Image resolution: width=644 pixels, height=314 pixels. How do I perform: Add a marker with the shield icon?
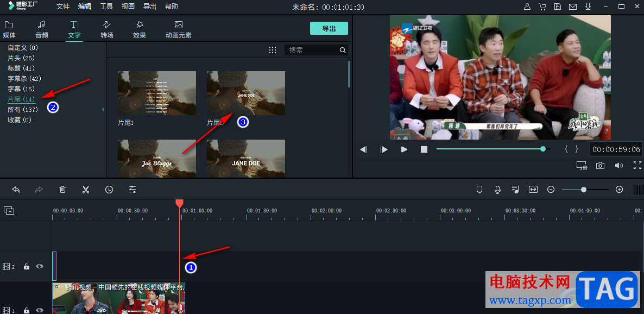tap(479, 190)
